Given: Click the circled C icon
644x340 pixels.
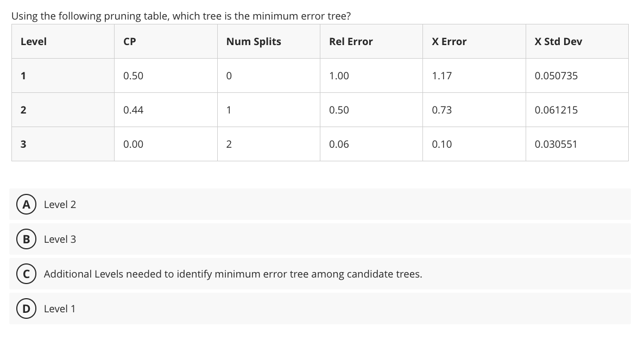Looking at the screenshot, I should click(x=27, y=274).
